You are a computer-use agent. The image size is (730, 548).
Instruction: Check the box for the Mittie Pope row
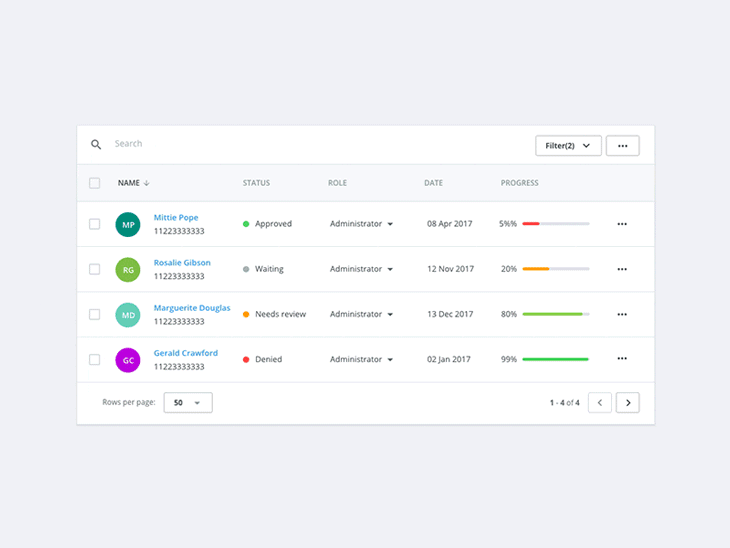[95, 224]
